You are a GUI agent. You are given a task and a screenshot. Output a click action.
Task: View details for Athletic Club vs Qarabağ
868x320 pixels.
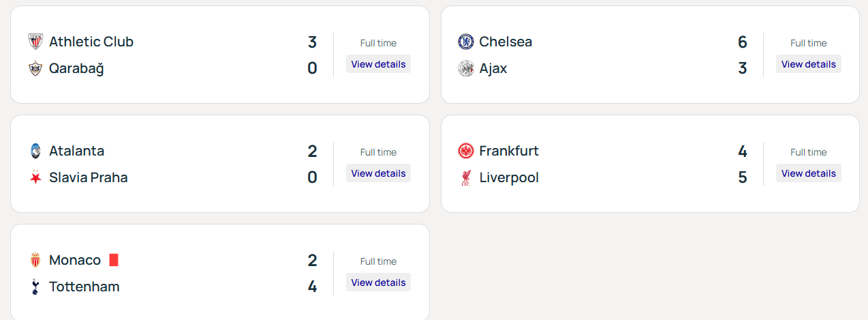(x=378, y=64)
